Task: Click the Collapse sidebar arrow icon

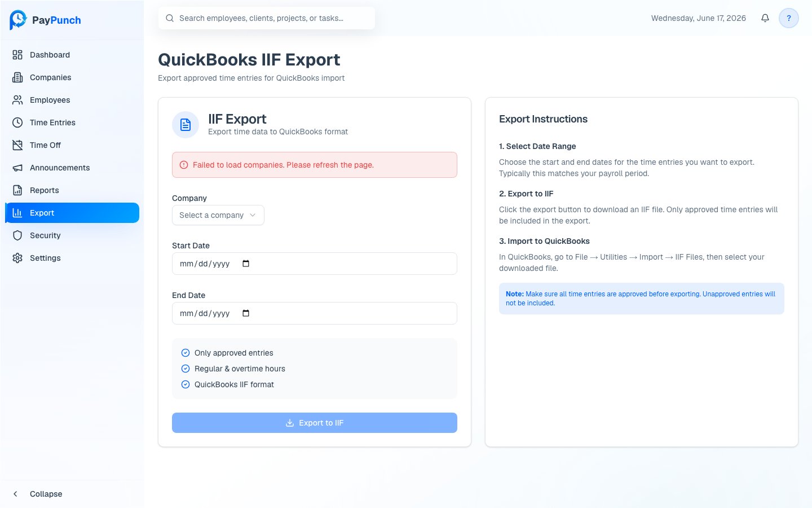Action: [x=16, y=494]
